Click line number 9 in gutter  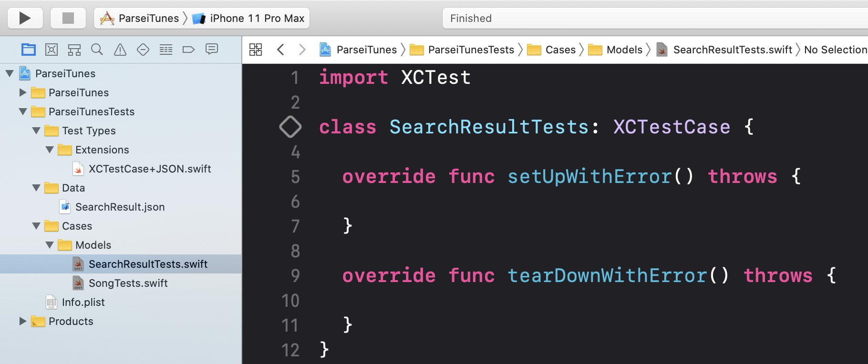295,276
